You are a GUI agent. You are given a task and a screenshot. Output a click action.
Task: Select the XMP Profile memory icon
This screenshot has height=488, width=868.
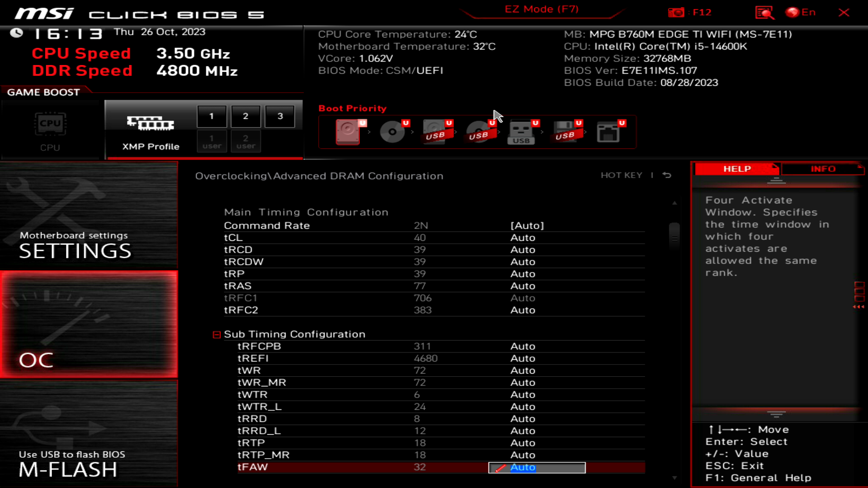[151, 123]
